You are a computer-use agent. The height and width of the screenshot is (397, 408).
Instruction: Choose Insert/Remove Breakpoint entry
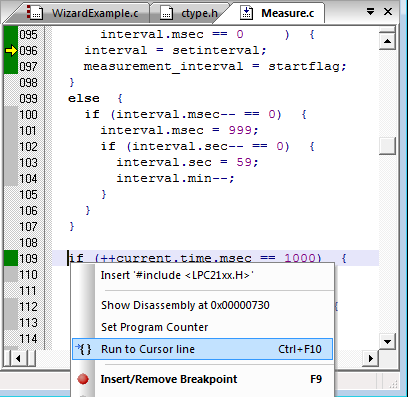tap(203, 379)
